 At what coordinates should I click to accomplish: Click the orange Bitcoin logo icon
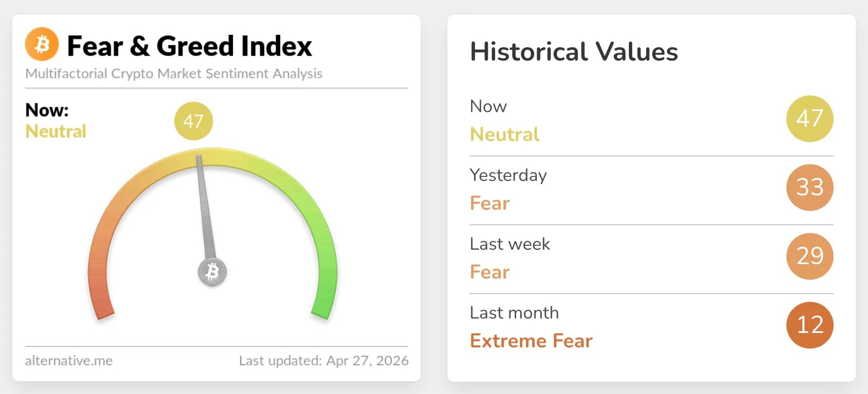click(x=42, y=45)
